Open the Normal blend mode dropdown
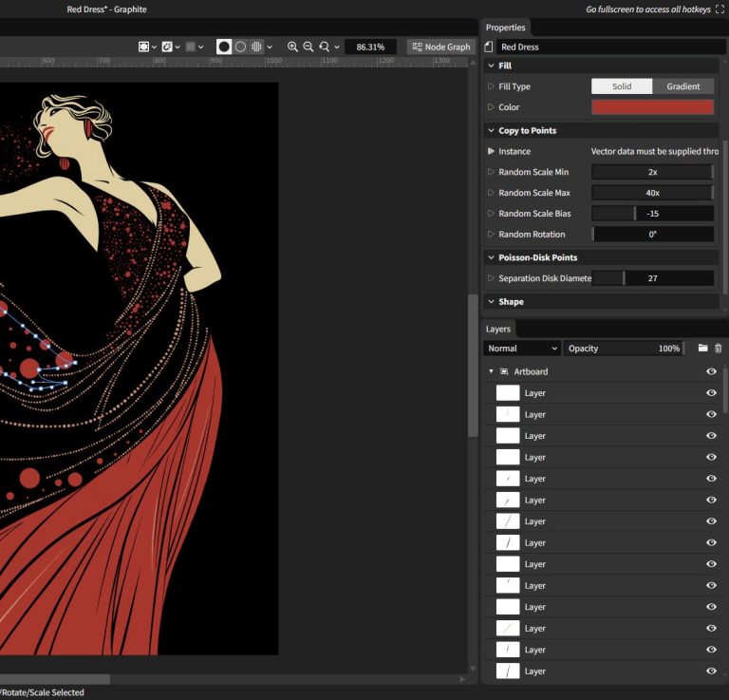 [x=522, y=349]
